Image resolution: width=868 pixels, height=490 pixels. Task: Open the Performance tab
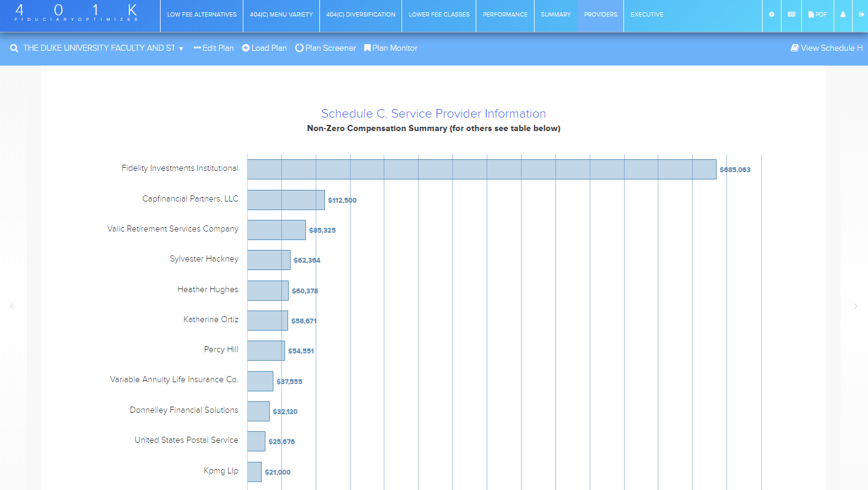(504, 15)
